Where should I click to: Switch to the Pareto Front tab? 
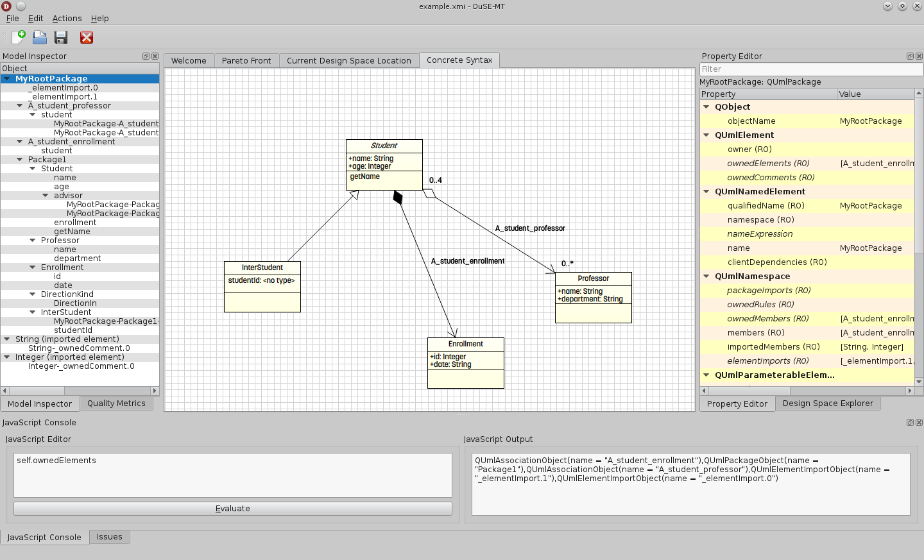click(x=246, y=61)
